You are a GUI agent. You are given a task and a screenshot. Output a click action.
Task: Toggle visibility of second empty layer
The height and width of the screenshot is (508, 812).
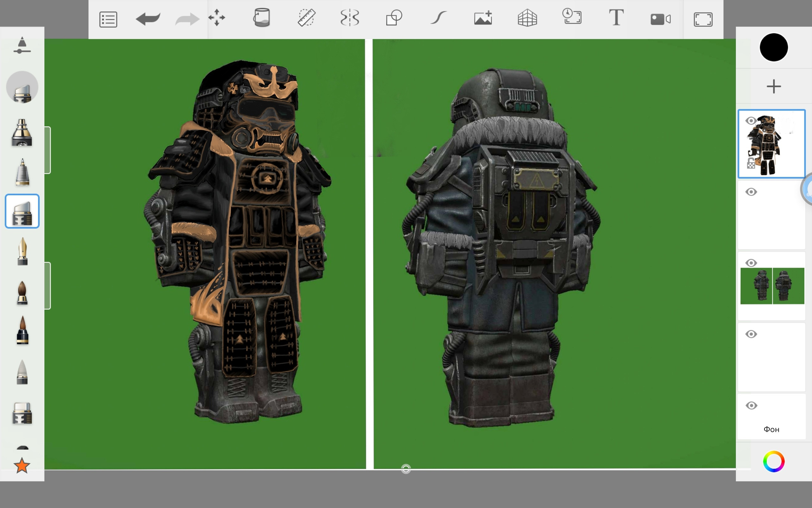751,192
